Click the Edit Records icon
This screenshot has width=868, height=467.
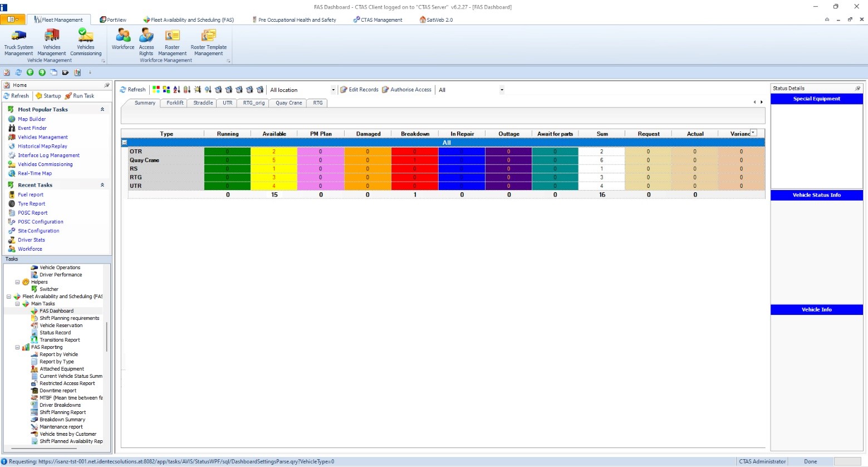pyautogui.click(x=359, y=89)
